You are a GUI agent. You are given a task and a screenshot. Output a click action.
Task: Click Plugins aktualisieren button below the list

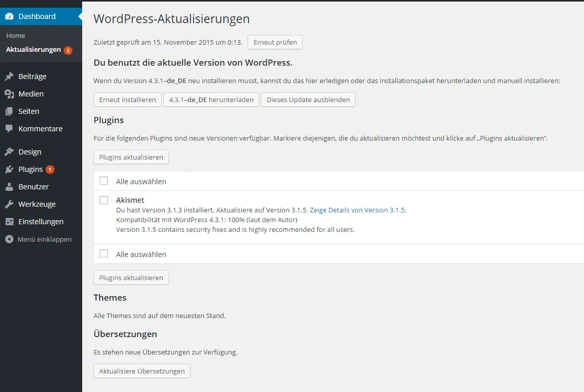131,278
